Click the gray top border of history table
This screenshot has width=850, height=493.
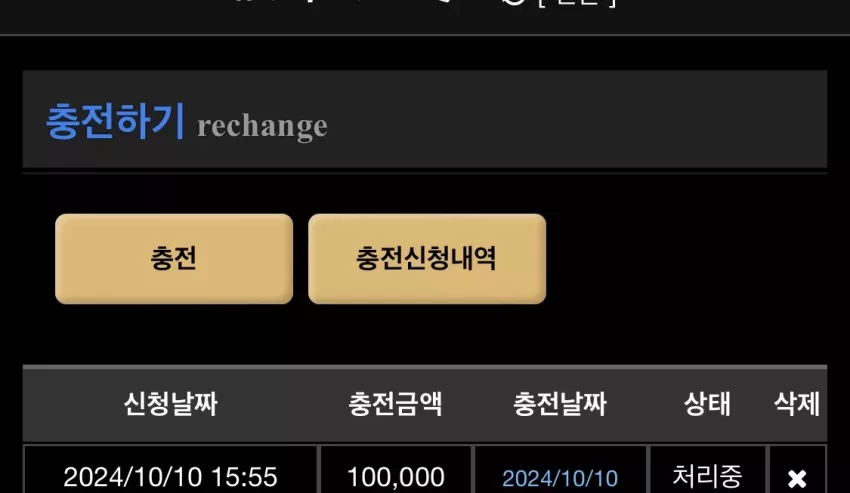(x=425, y=367)
